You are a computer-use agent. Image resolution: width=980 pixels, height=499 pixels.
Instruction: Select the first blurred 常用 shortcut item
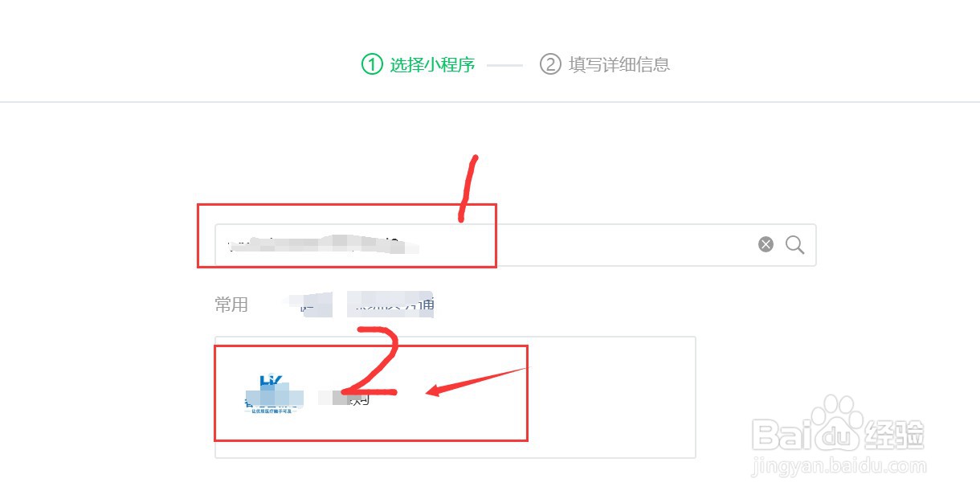click(309, 305)
